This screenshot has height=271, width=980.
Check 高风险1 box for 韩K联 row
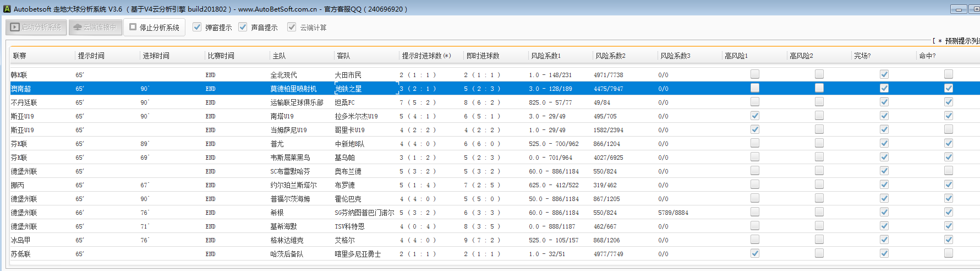tap(755, 74)
